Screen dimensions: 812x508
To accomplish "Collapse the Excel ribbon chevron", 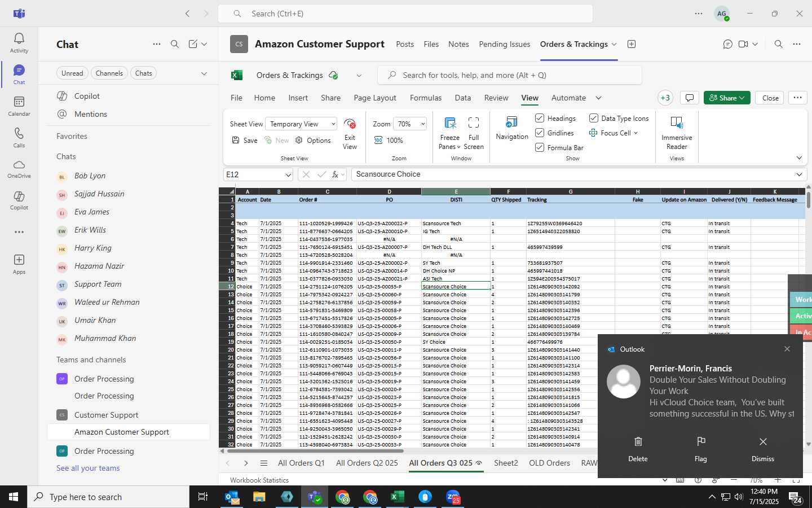I will pos(799,158).
